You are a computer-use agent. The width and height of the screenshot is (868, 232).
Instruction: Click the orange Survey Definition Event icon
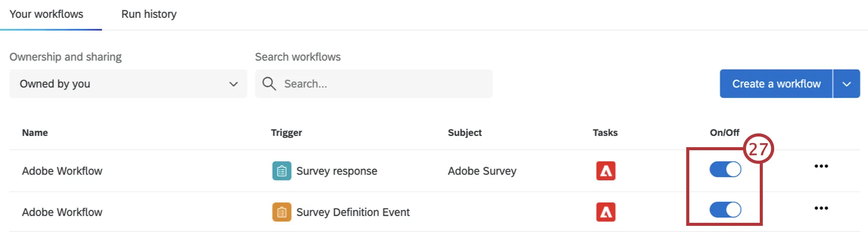pos(282,212)
